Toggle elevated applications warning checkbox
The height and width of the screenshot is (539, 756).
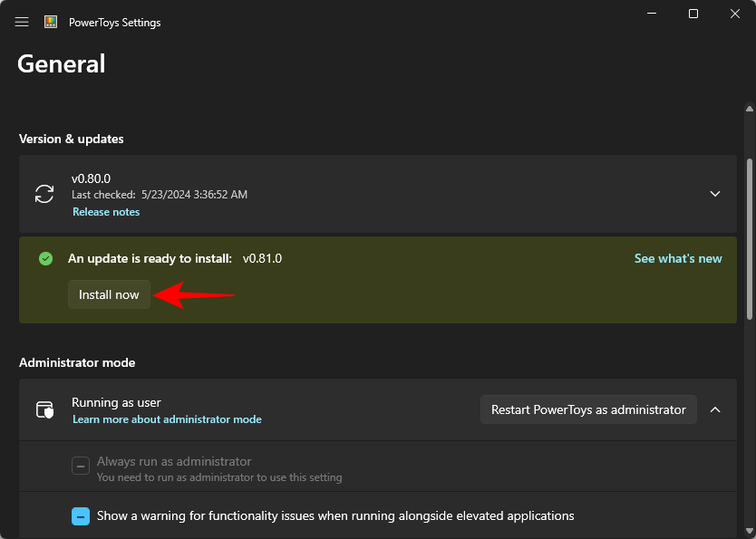pyautogui.click(x=81, y=516)
